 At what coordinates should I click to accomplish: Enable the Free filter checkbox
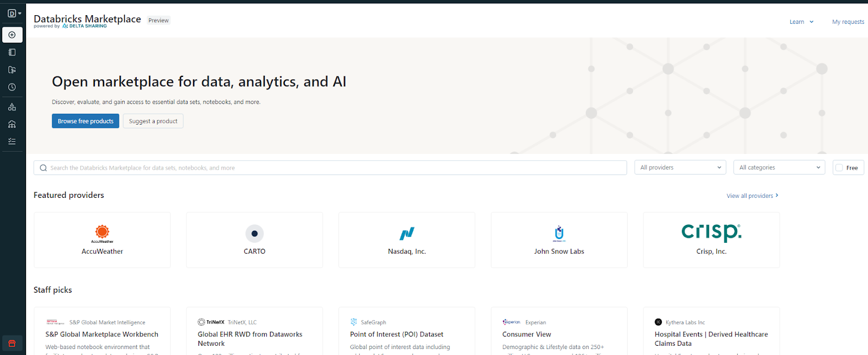tap(839, 168)
